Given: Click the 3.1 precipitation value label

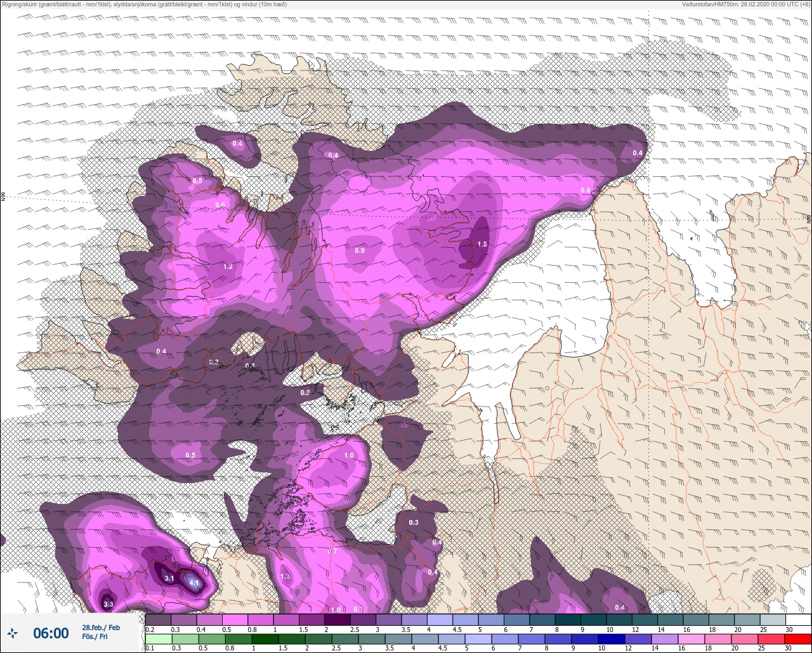Looking at the screenshot, I should point(169,578).
